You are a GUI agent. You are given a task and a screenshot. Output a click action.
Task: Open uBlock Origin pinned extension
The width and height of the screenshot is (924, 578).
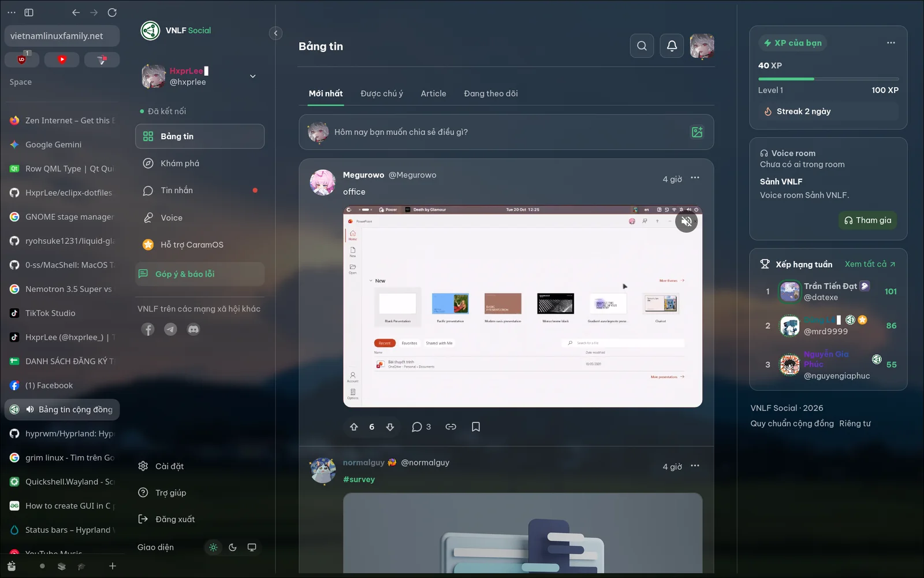pyautogui.click(x=22, y=60)
